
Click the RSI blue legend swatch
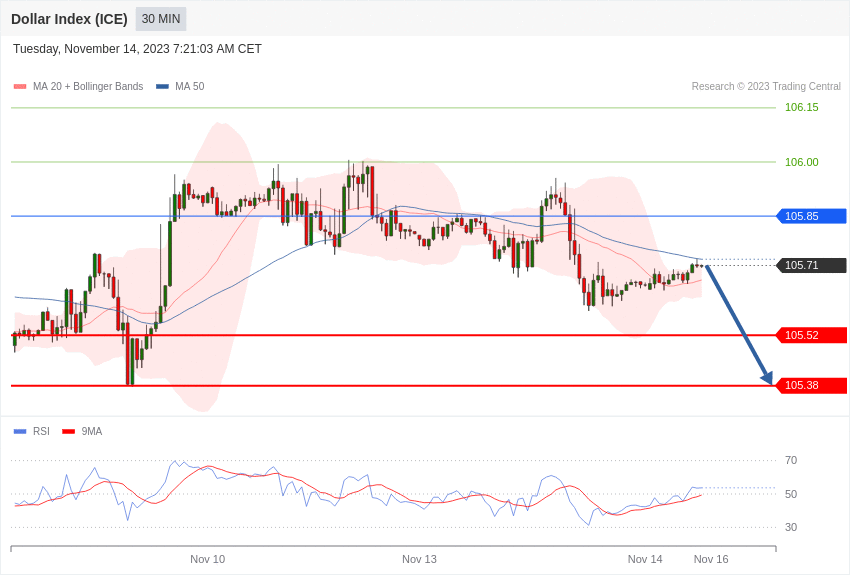click(x=20, y=432)
